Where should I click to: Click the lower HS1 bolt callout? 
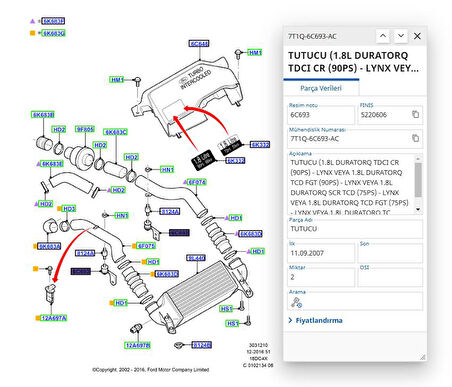232,323
